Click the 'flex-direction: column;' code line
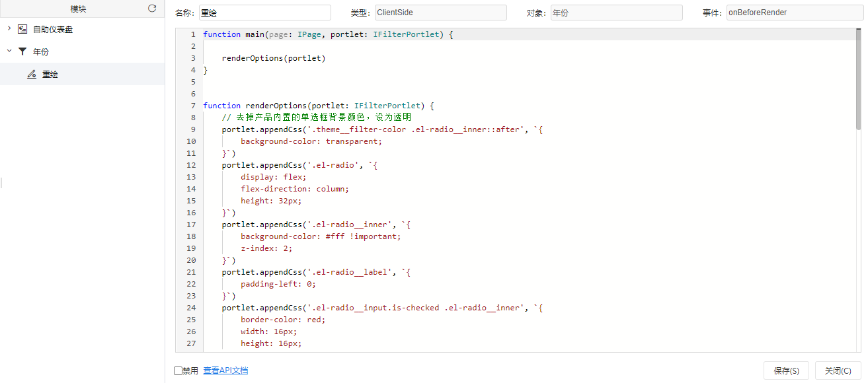The height and width of the screenshot is (383, 868). click(x=295, y=189)
